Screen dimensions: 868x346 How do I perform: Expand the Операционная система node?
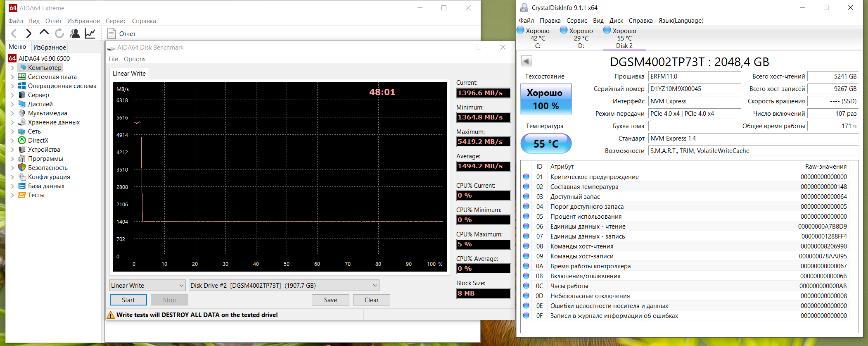12,86
